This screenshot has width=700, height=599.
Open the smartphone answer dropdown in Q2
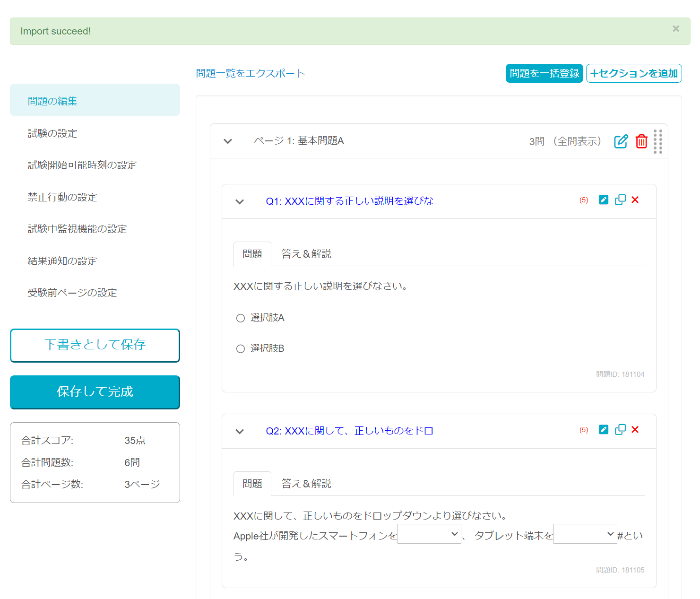click(x=429, y=534)
